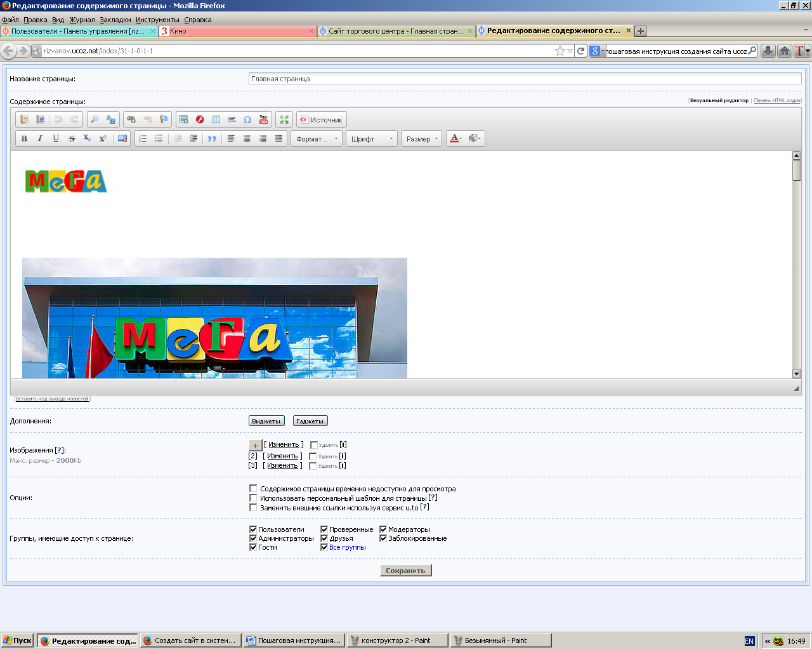Enable replace external links via u.to
The image size is (812, 650).
253,508
